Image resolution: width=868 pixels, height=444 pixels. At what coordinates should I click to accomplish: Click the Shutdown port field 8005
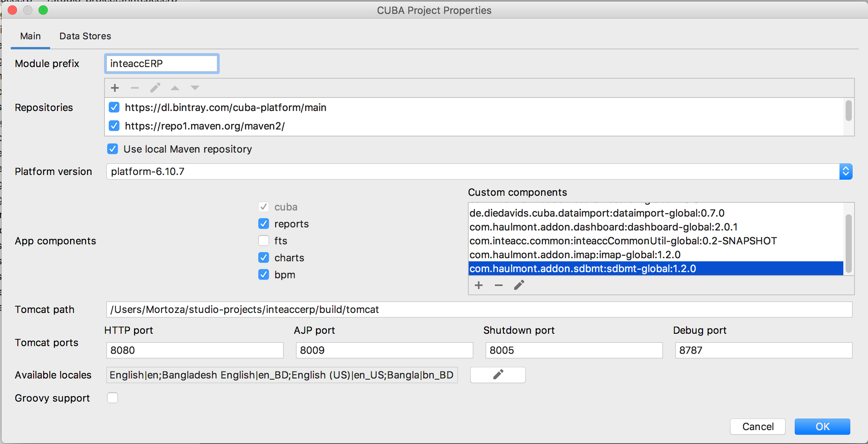(x=574, y=350)
